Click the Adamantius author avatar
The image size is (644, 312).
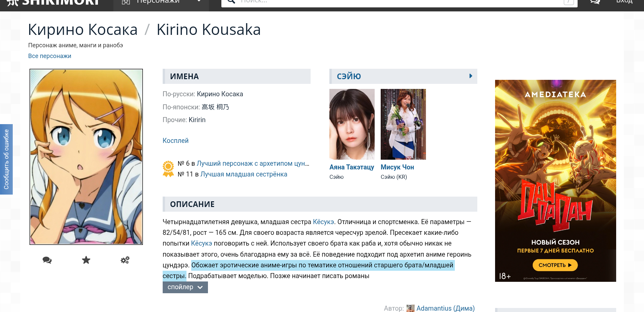410,308
